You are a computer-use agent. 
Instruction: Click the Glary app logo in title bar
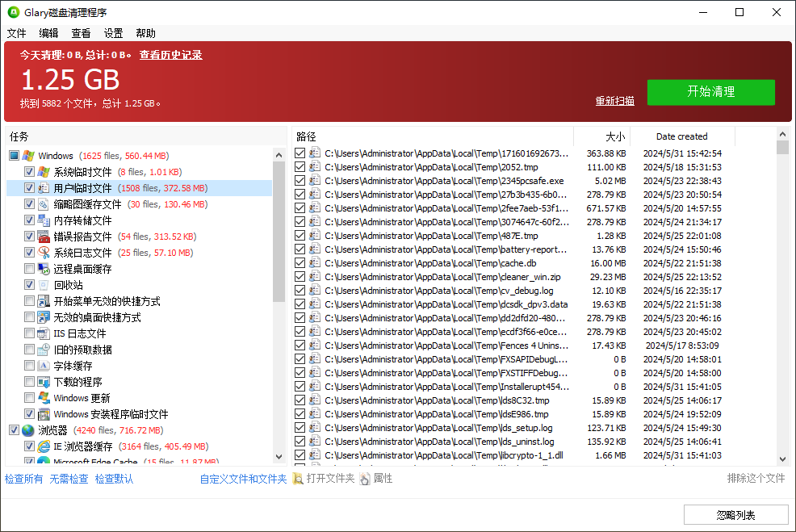[x=14, y=11]
